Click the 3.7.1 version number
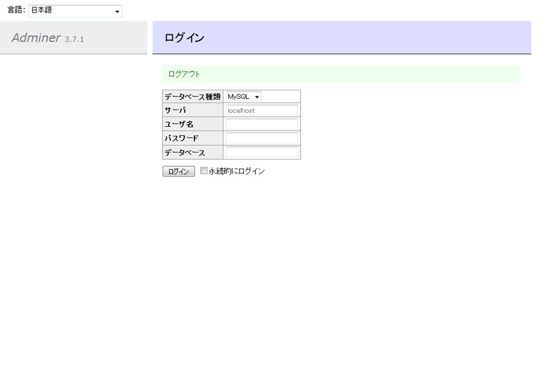542x392 pixels. [x=74, y=39]
